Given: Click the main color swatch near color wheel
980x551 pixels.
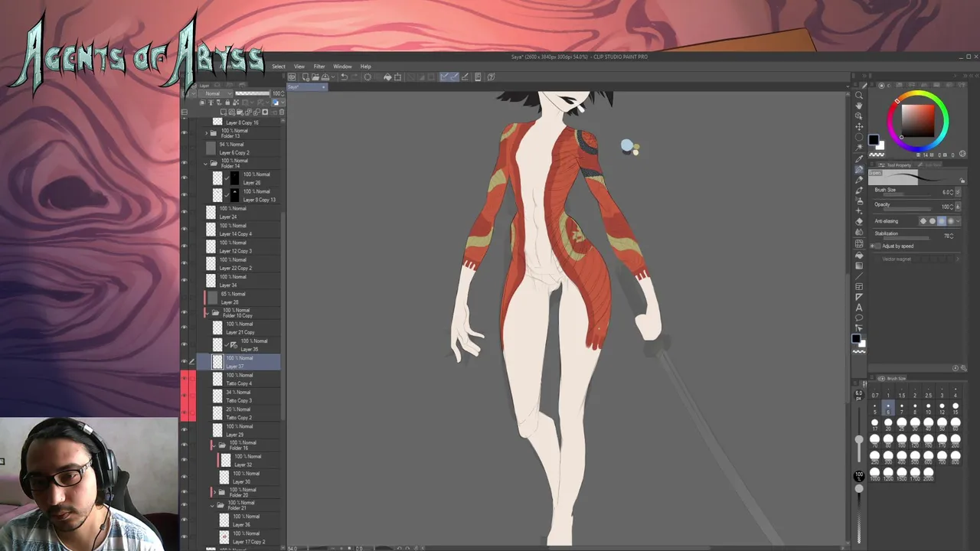Looking at the screenshot, I should point(873,140).
